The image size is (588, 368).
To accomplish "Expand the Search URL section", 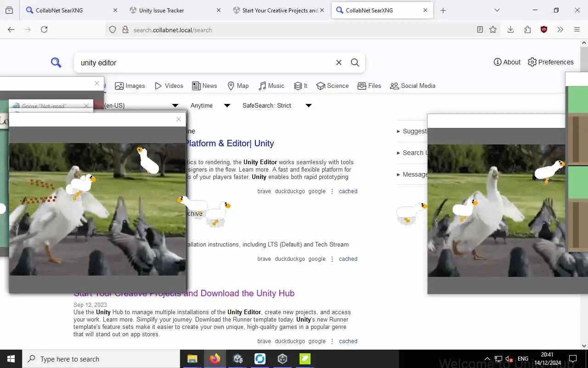I will coord(412,153).
